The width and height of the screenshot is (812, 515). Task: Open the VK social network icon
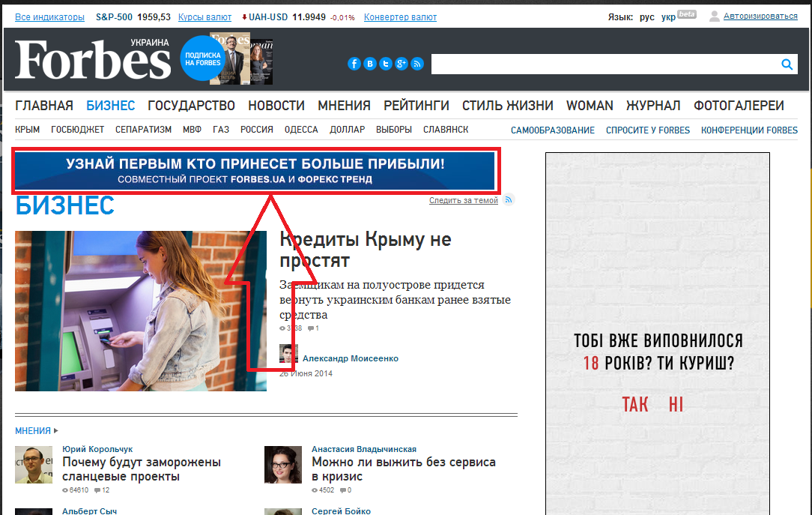[370, 64]
